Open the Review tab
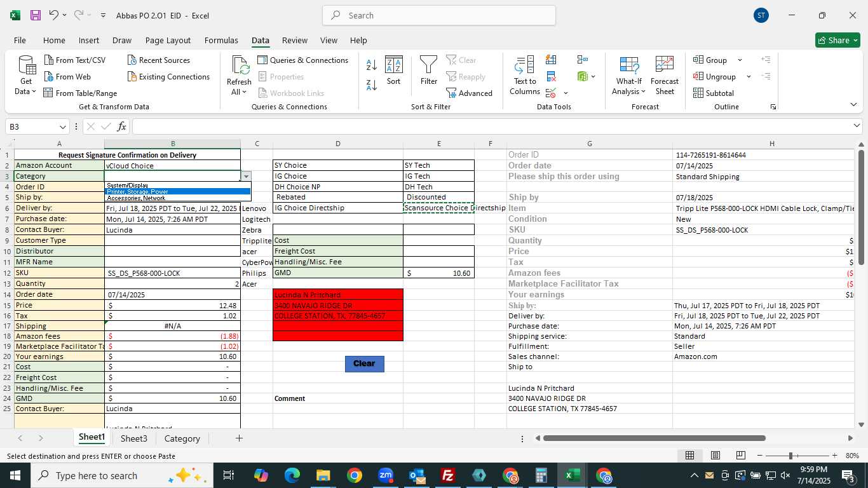This screenshot has width=868, height=488. (x=295, y=40)
